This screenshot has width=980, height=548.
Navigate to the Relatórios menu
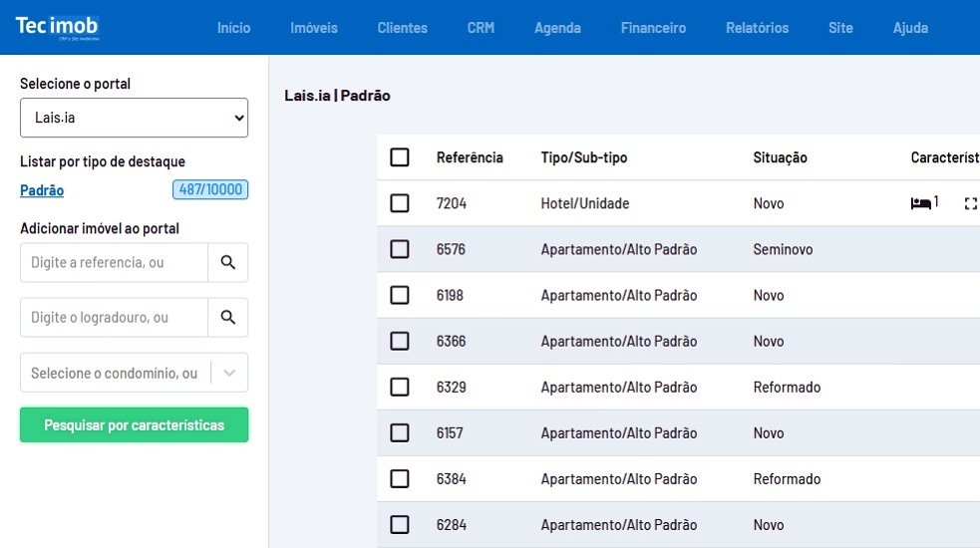coord(757,28)
